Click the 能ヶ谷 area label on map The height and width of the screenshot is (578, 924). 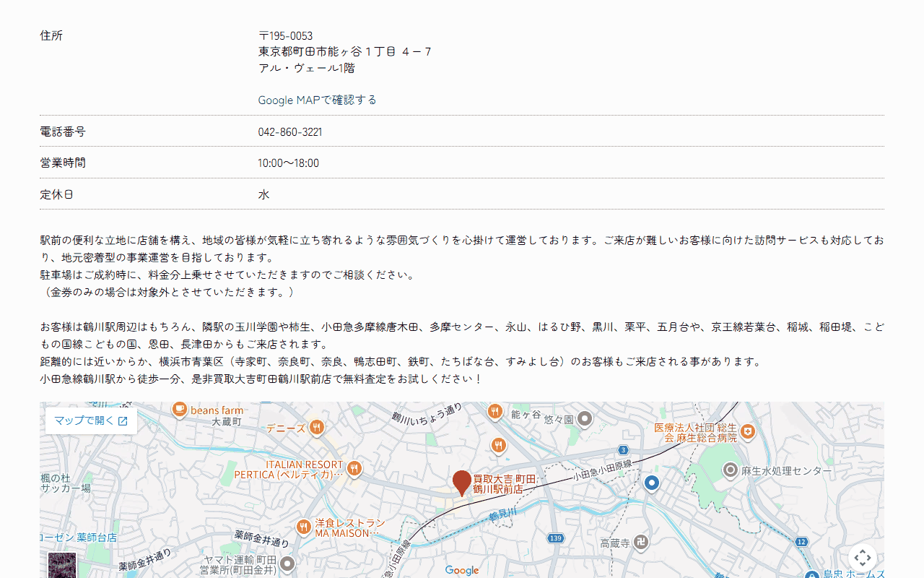click(526, 415)
